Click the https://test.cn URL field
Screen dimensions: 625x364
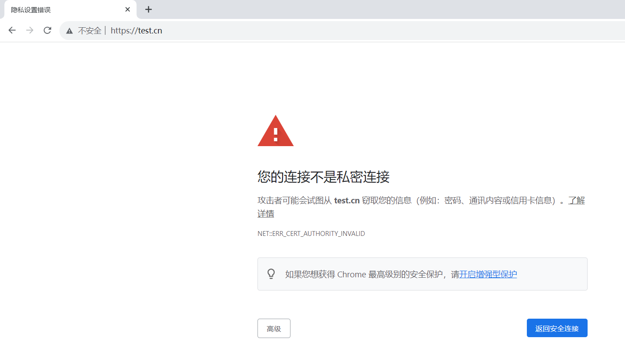tap(136, 31)
